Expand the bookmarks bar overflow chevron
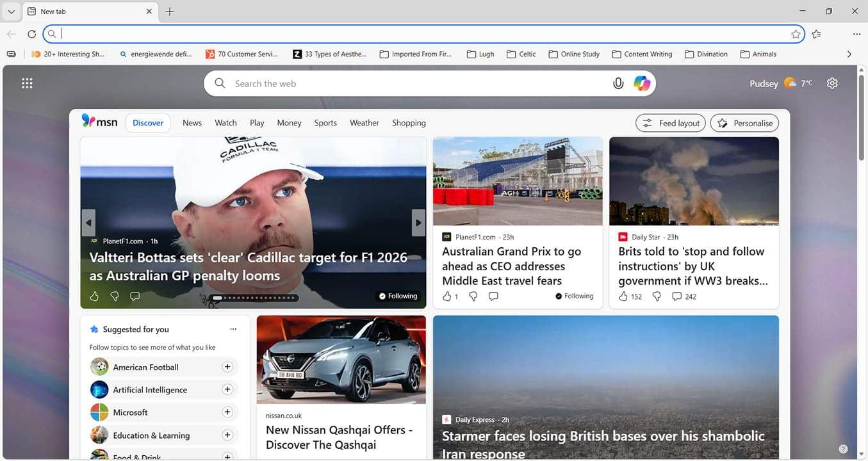The image size is (868, 461). pyautogui.click(x=849, y=54)
